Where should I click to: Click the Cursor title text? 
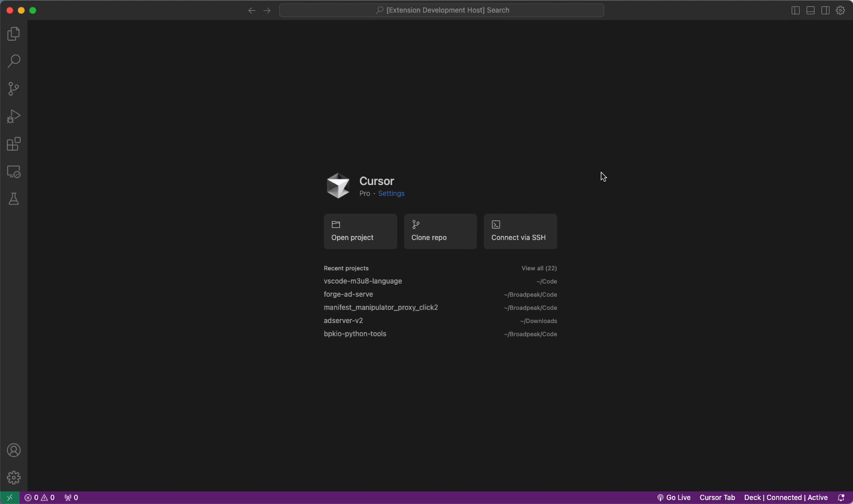377,181
